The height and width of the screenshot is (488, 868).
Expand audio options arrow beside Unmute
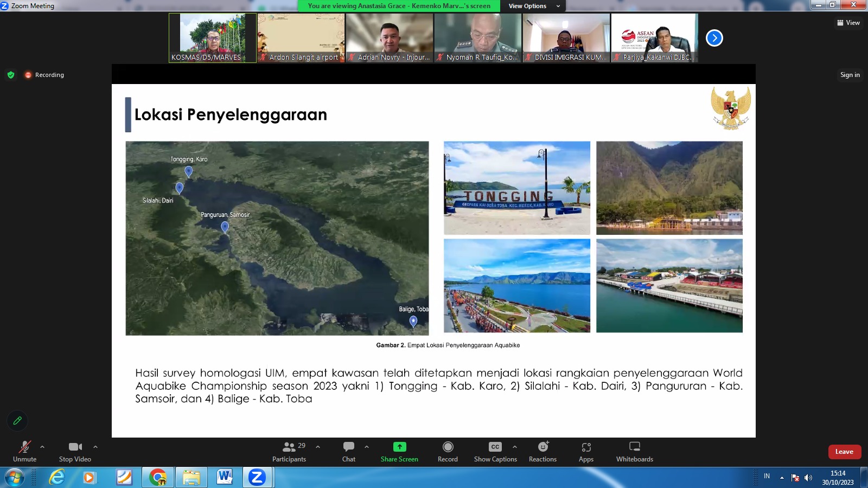click(42, 447)
